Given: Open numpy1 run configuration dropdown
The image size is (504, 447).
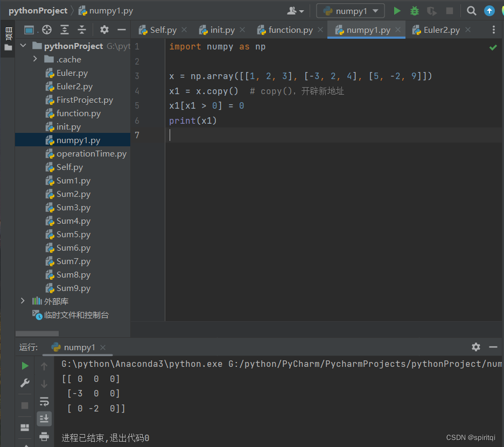Looking at the screenshot, I should (351, 11).
